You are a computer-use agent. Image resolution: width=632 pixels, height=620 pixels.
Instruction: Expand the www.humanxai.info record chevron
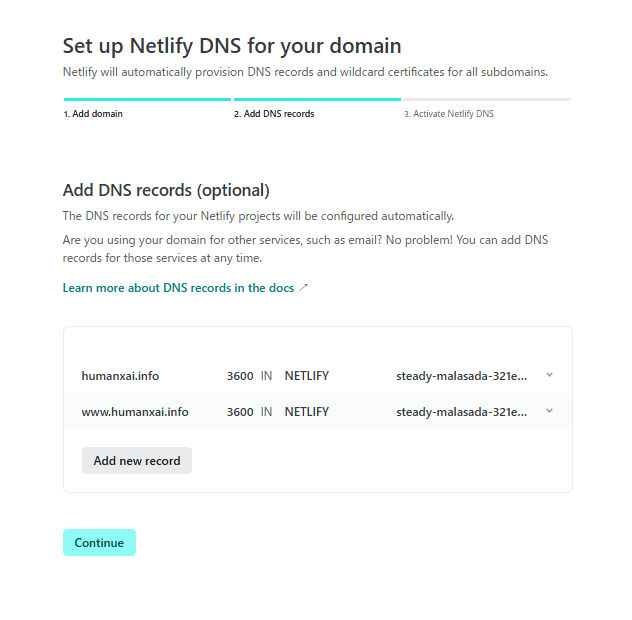click(x=550, y=410)
